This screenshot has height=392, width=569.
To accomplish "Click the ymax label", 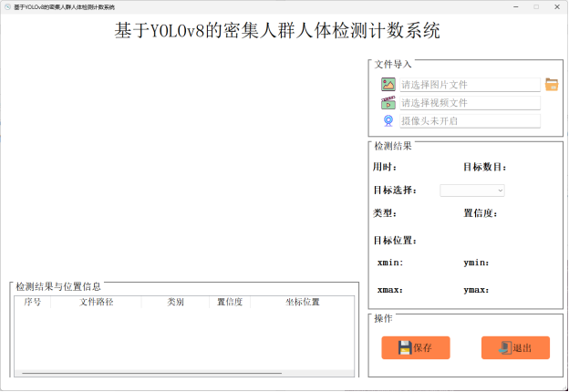I will tap(476, 290).
